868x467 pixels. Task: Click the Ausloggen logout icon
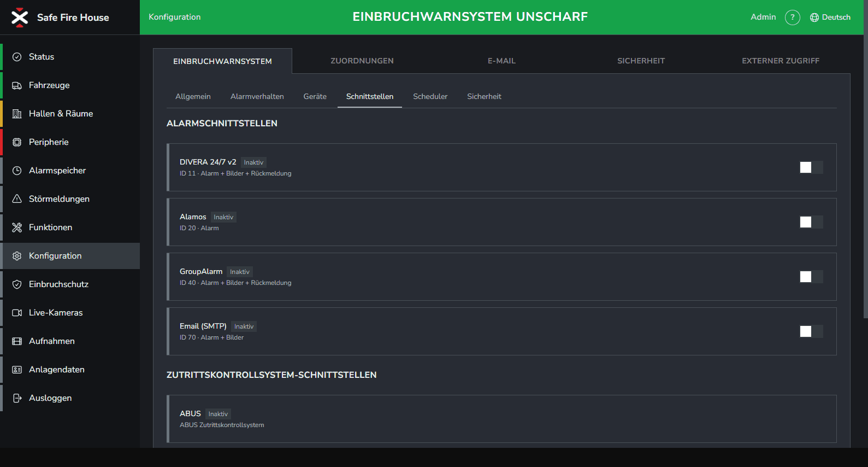tap(17, 398)
